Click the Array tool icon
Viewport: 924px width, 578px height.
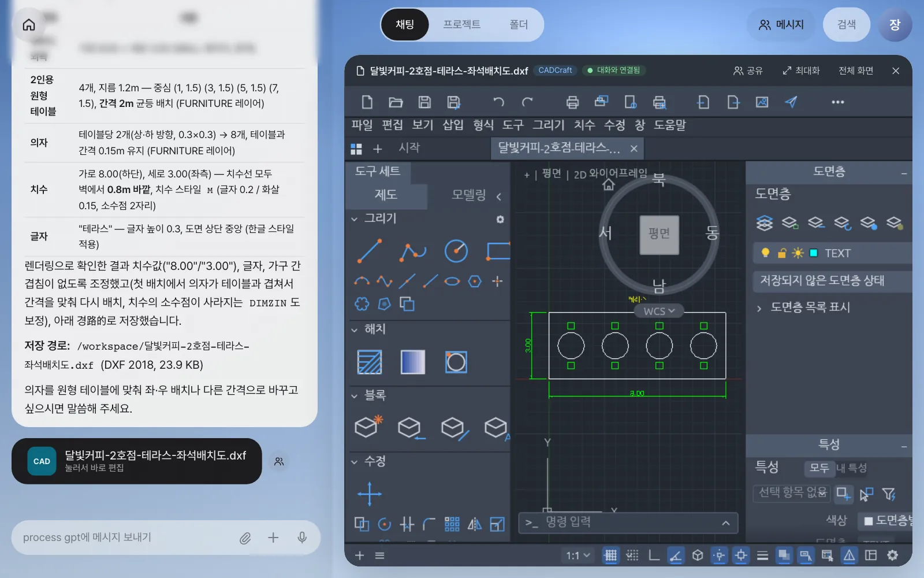click(452, 524)
